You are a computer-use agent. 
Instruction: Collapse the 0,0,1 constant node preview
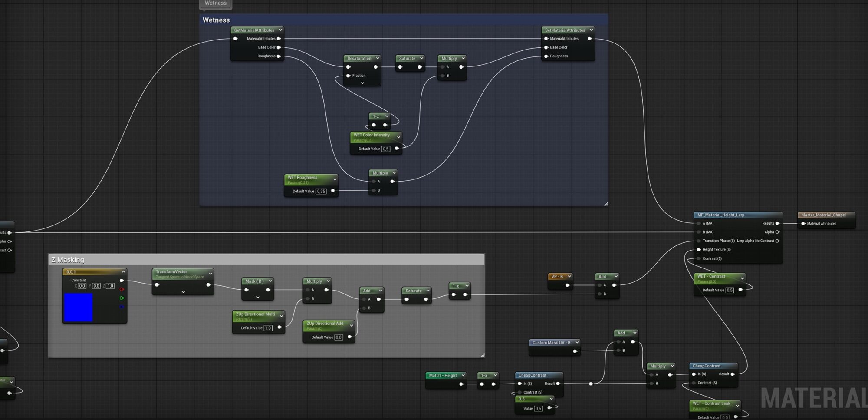pyautogui.click(x=124, y=272)
